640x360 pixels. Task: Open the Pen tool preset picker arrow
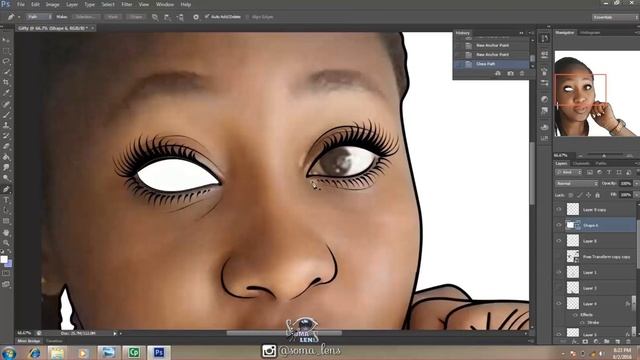[19, 17]
